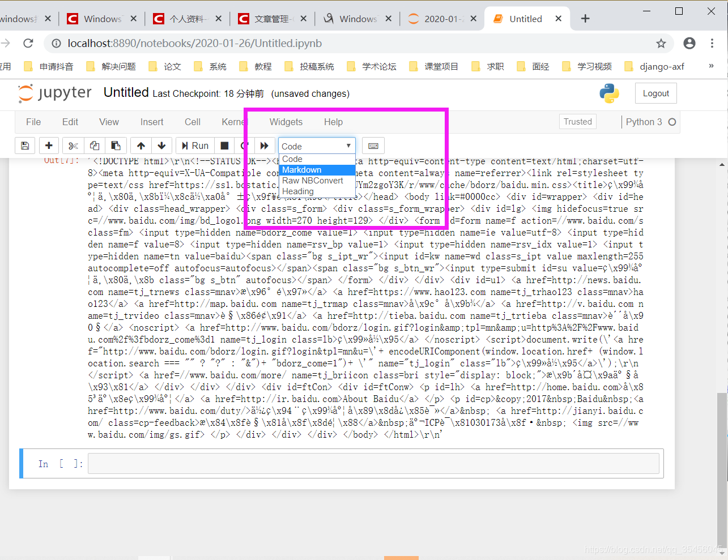Insert cell below with plus icon
The image size is (728, 560).
coord(49,146)
